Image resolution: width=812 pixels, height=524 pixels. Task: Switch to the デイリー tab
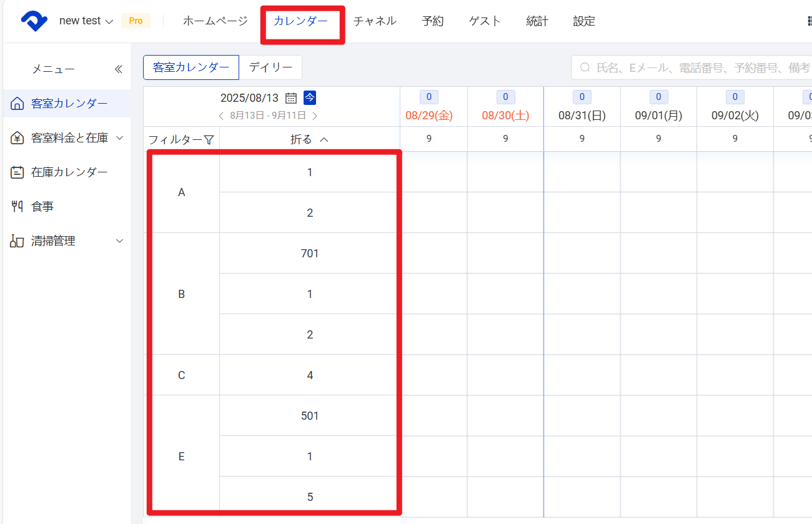coord(270,67)
